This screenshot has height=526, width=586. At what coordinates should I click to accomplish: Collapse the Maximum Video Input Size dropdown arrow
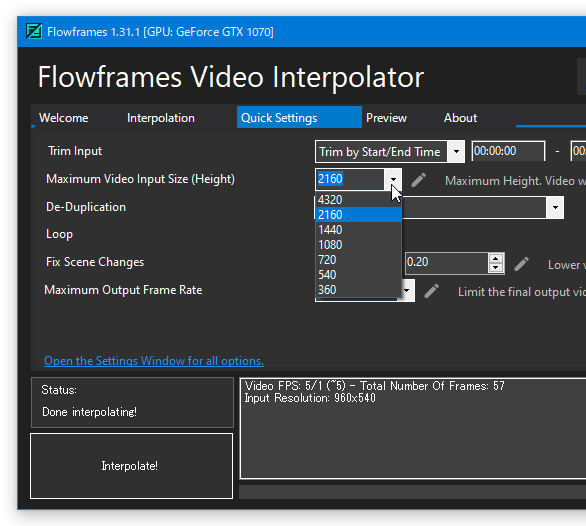(393, 179)
